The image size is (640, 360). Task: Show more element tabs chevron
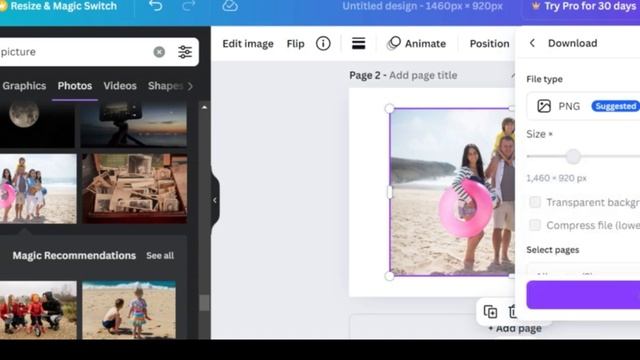pyautogui.click(x=190, y=86)
